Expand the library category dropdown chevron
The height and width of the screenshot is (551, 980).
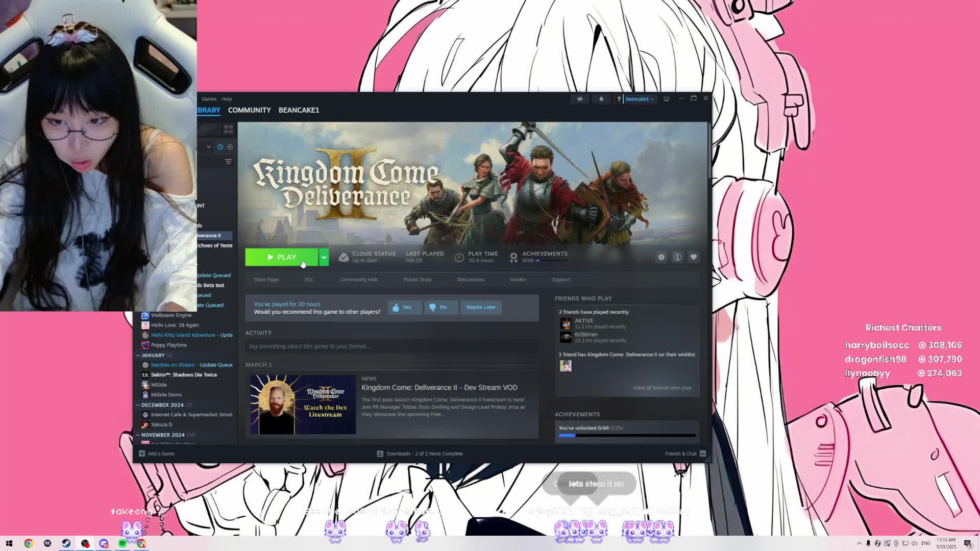point(209,147)
